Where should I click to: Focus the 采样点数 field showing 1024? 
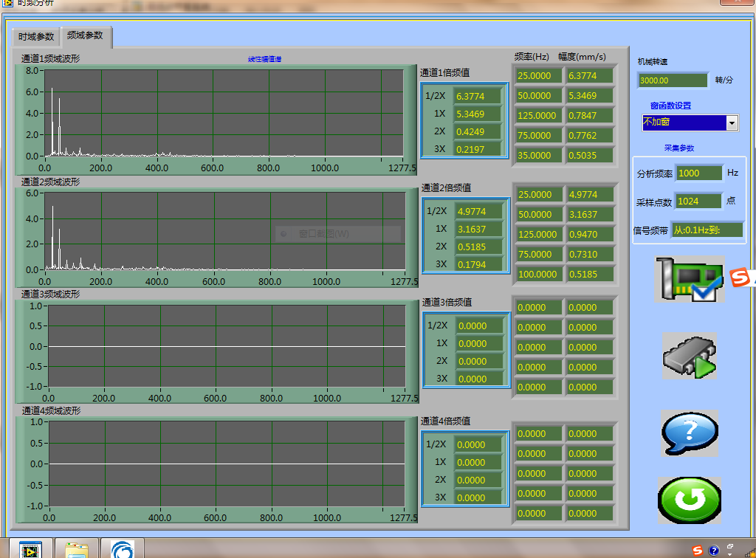[x=697, y=201]
